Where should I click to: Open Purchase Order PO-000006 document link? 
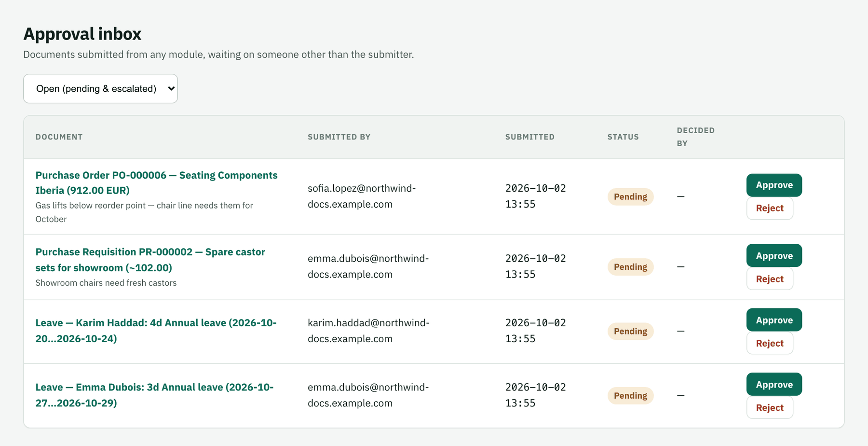coord(157,182)
